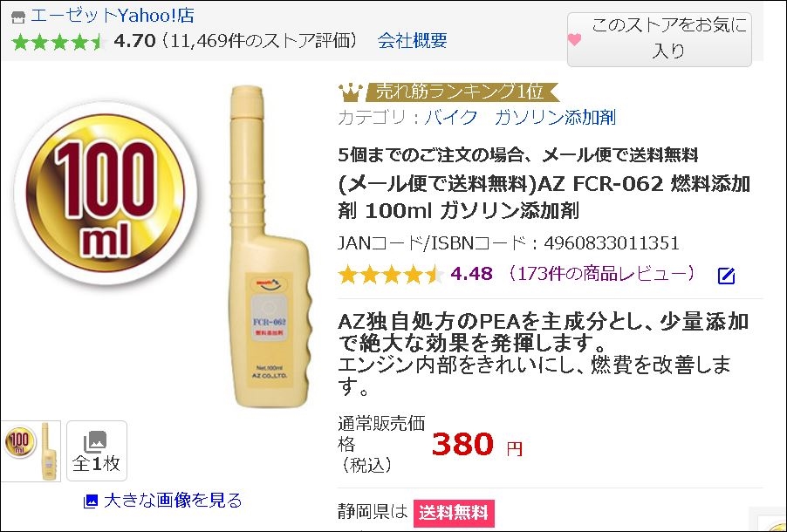Click the write review pencil icon
The image size is (787, 532).
coord(726,276)
